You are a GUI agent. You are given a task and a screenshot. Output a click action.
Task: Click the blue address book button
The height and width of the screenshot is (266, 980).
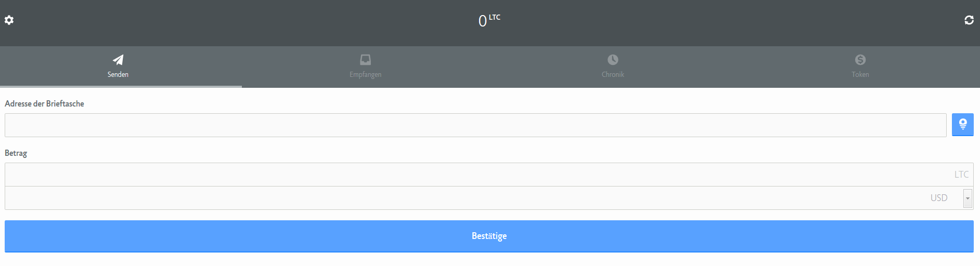pyautogui.click(x=963, y=125)
